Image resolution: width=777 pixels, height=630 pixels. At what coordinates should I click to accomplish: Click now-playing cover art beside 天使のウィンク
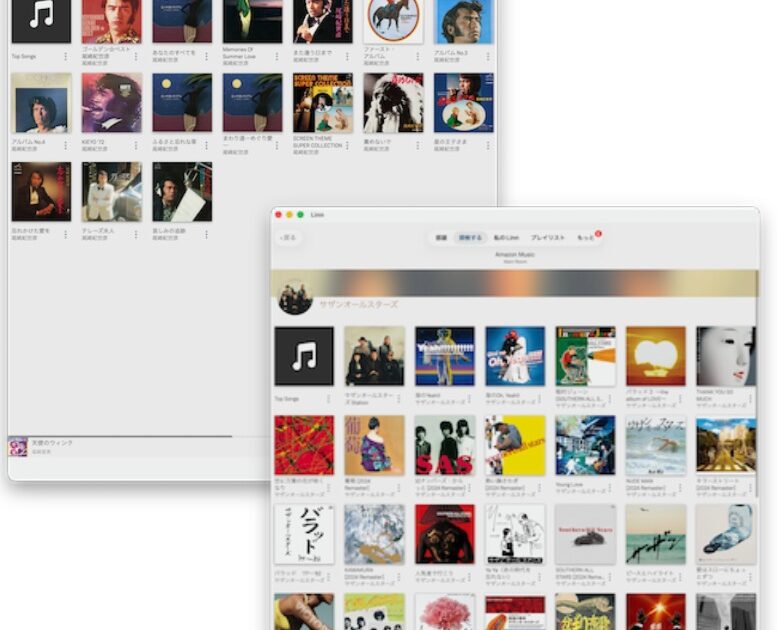click(x=17, y=447)
